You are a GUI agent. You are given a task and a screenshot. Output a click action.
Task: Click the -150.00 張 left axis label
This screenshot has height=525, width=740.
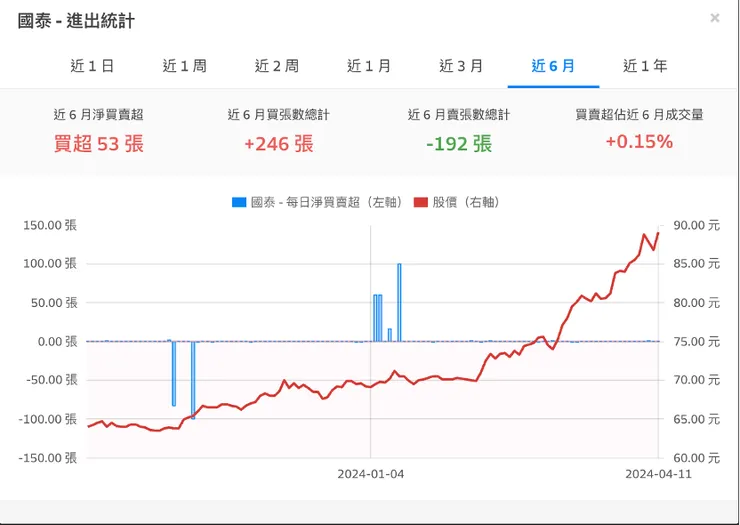pos(47,458)
